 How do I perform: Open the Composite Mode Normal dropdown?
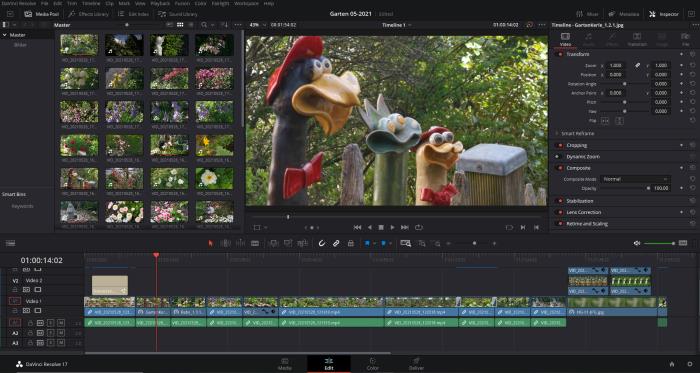pyautogui.click(x=636, y=179)
